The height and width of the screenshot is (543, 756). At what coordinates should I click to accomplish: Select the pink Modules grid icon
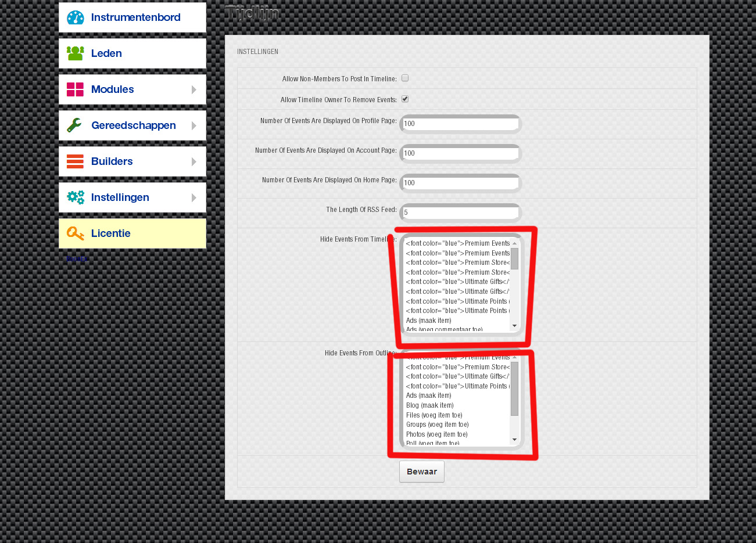(x=76, y=89)
